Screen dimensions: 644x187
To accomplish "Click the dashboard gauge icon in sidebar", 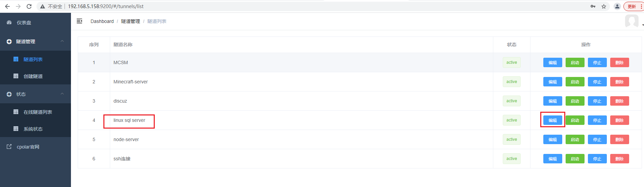I will pos(9,23).
